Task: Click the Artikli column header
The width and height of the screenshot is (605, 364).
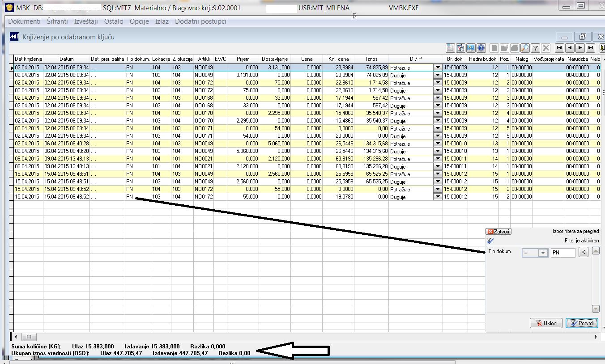Action: coord(204,59)
